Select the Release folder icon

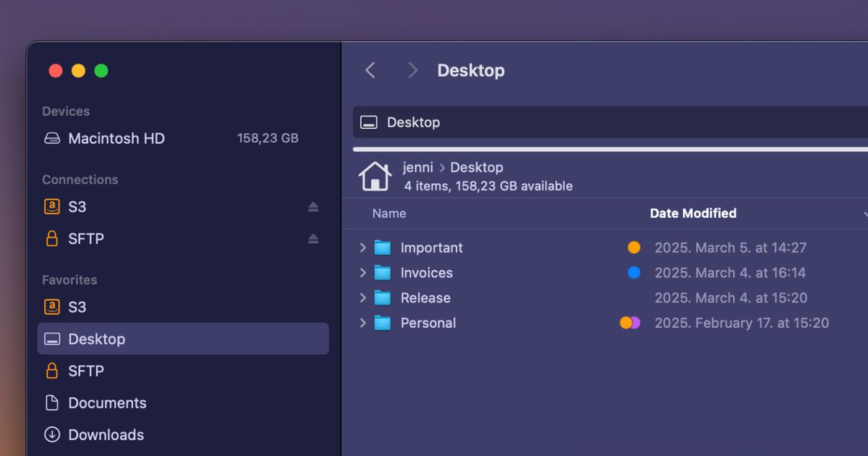(383, 297)
